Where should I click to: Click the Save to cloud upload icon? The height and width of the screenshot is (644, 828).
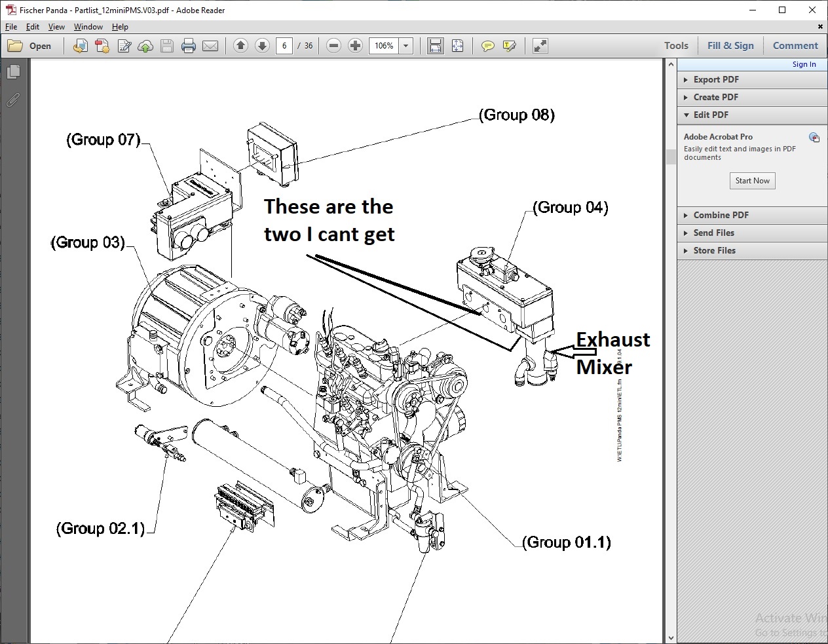click(x=145, y=46)
